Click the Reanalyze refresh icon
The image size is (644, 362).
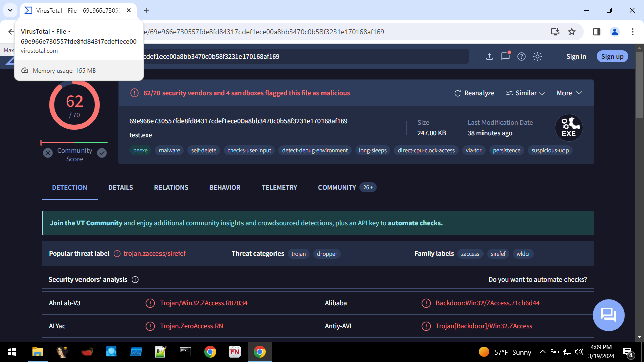coord(457,93)
